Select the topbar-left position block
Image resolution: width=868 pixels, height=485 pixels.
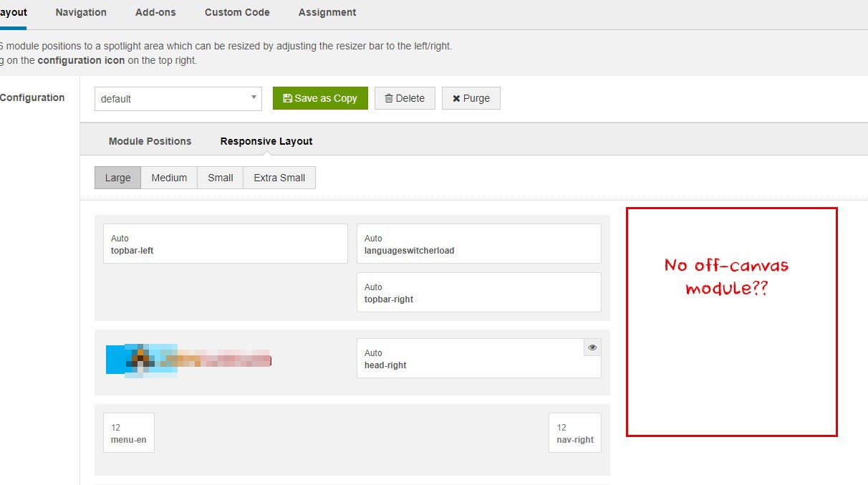(226, 244)
